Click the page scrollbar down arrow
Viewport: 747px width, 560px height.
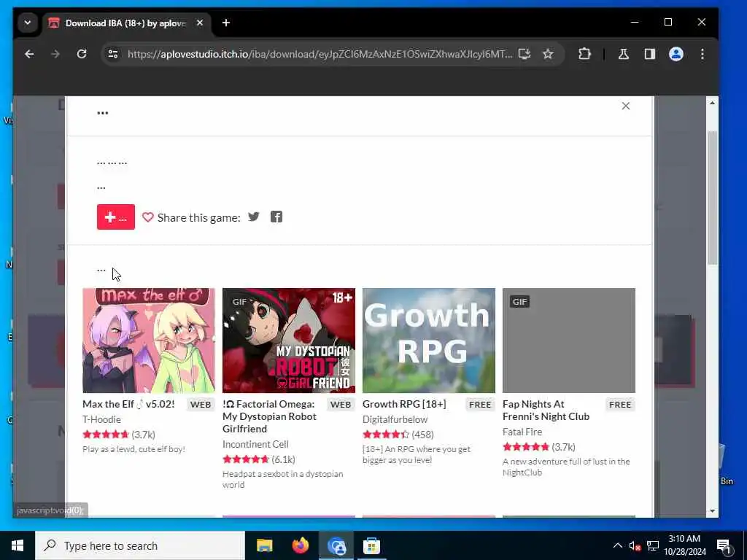(712, 511)
